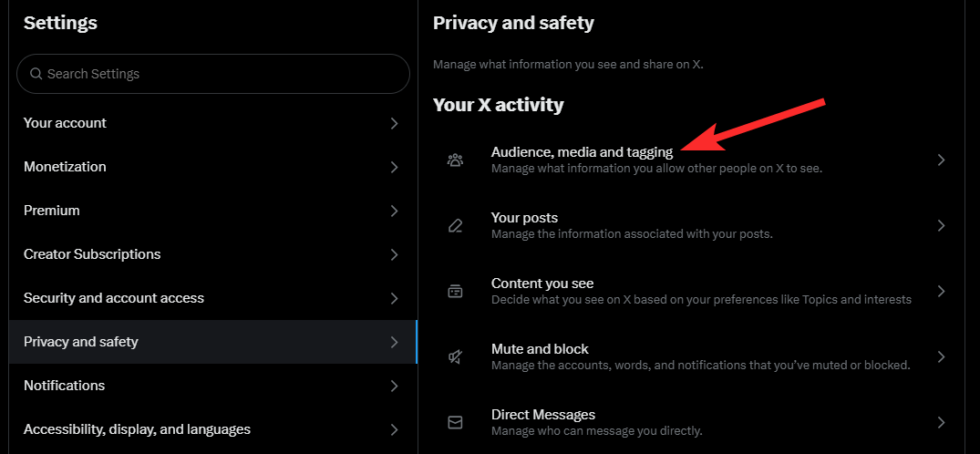980x454 pixels.
Task: Open Mute and block settings
Action: [x=540, y=350]
